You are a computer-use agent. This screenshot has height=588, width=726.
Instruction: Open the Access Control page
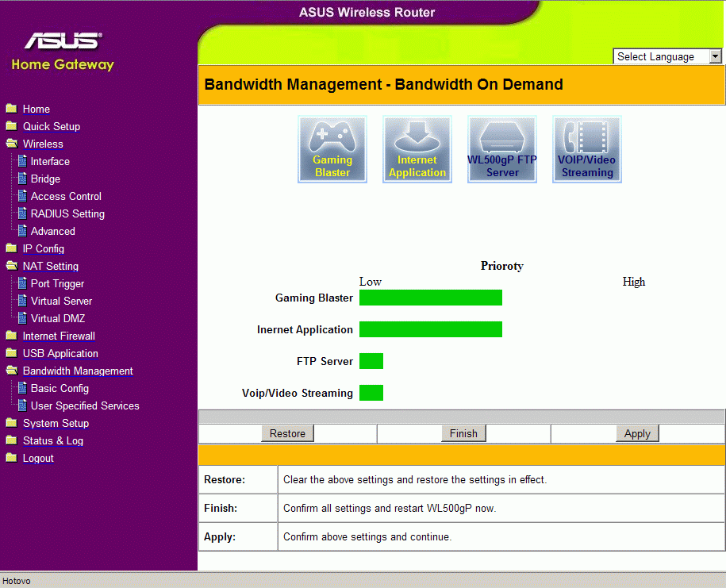(66, 196)
